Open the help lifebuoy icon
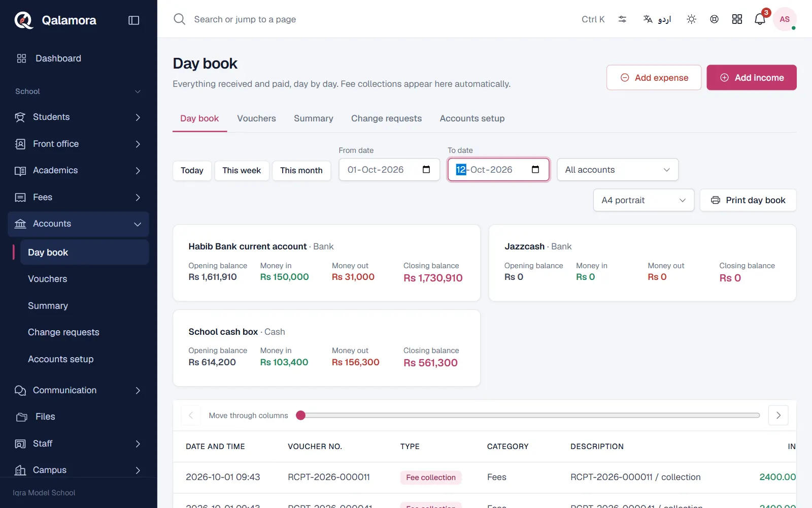The height and width of the screenshot is (508, 812). pyautogui.click(x=714, y=19)
